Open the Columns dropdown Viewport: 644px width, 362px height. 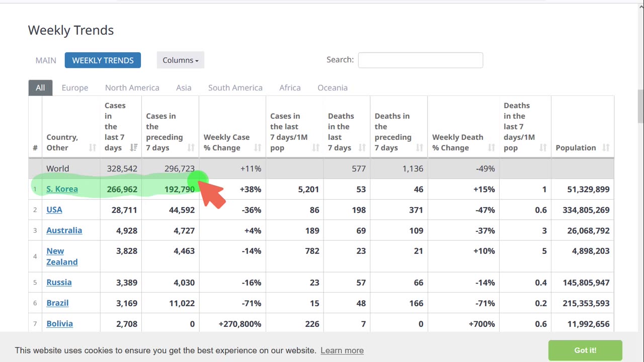tap(180, 60)
